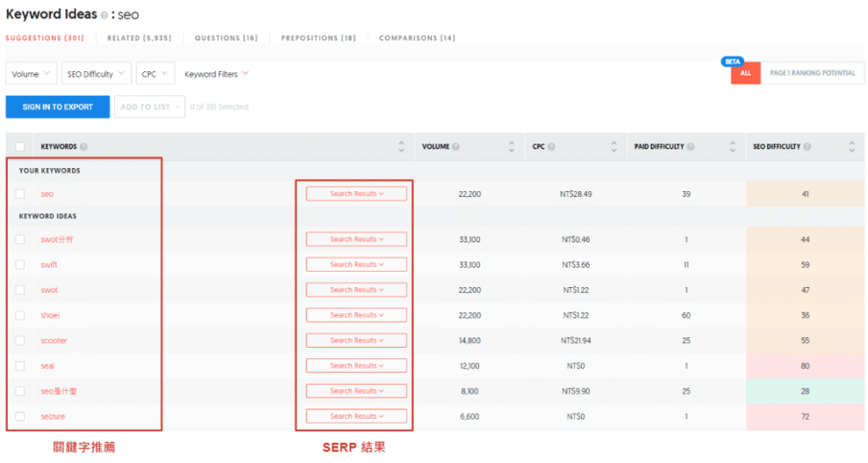This screenshot has width=868, height=463.
Task: Check the box for keyword shoei
Action: 20,315
